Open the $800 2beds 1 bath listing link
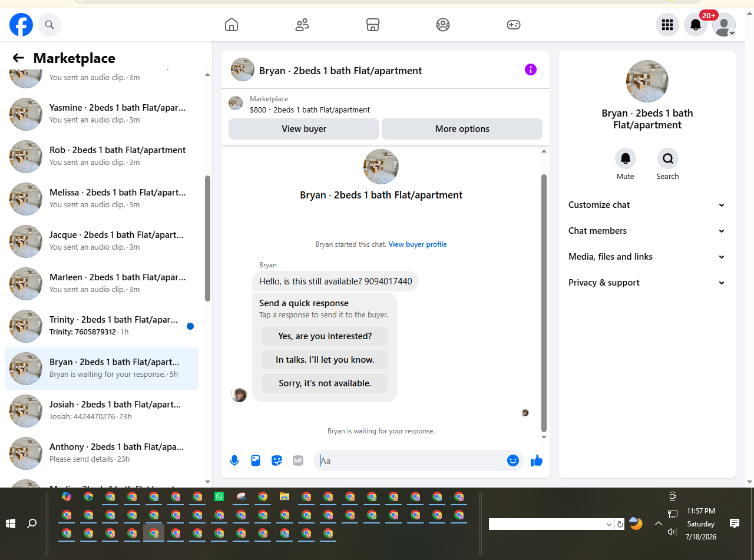This screenshot has width=754, height=560. pos(310,110)
